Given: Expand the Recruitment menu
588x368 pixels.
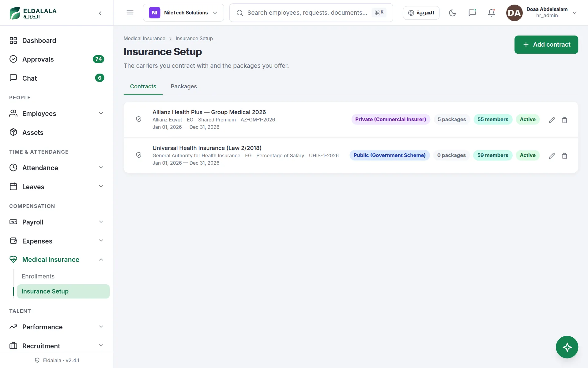Looking at the screenshot, I should point(57,346).
